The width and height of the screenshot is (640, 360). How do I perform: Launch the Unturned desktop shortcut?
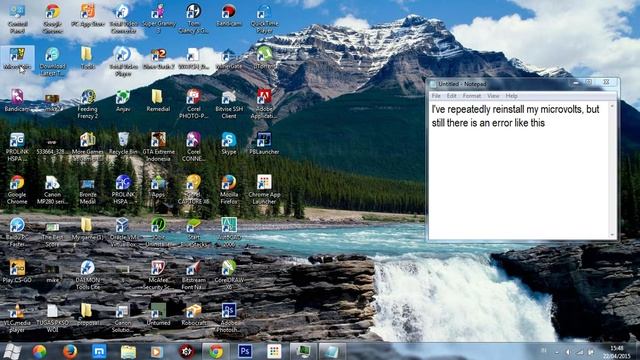(158, 314)
